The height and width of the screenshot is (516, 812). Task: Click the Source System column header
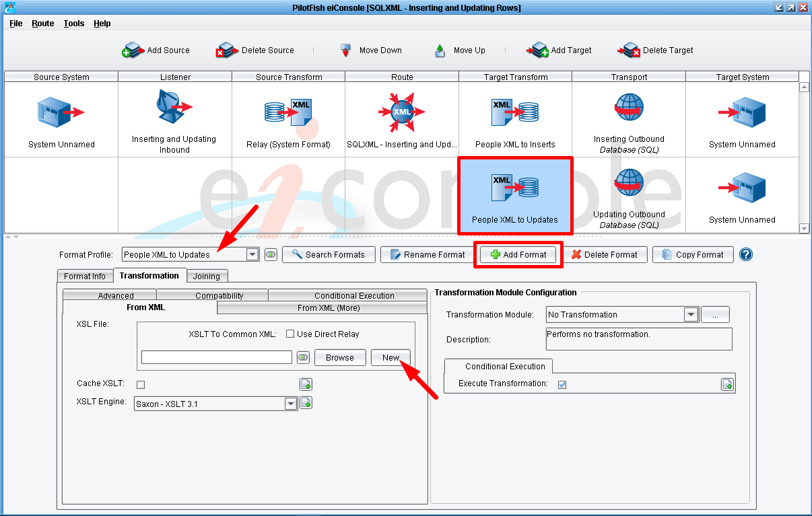click(x=61, y=77)
